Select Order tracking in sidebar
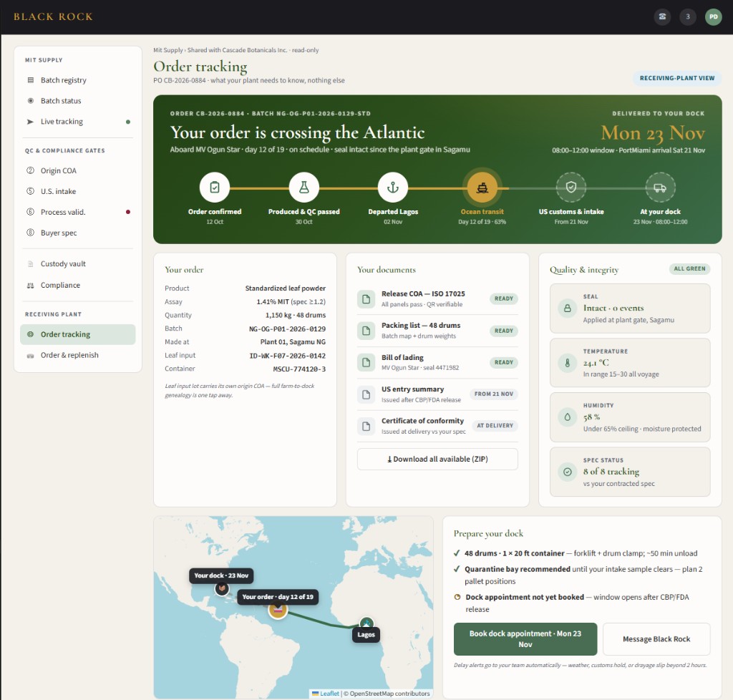 77,334
